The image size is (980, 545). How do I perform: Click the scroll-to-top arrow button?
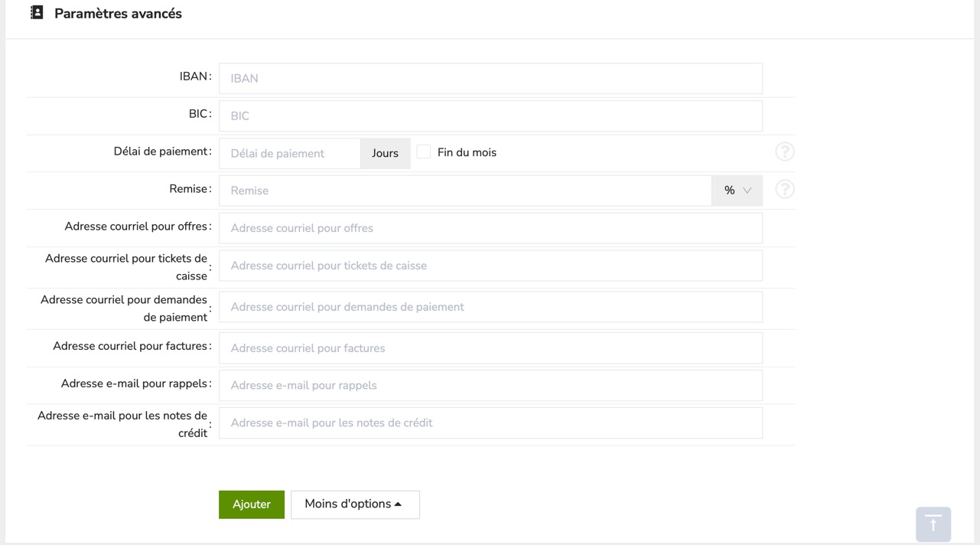click(x=933, y=524)
